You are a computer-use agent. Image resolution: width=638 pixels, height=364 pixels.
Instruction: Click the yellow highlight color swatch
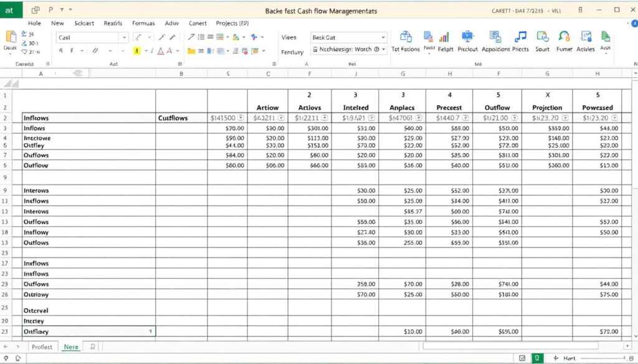click(136, 51)
